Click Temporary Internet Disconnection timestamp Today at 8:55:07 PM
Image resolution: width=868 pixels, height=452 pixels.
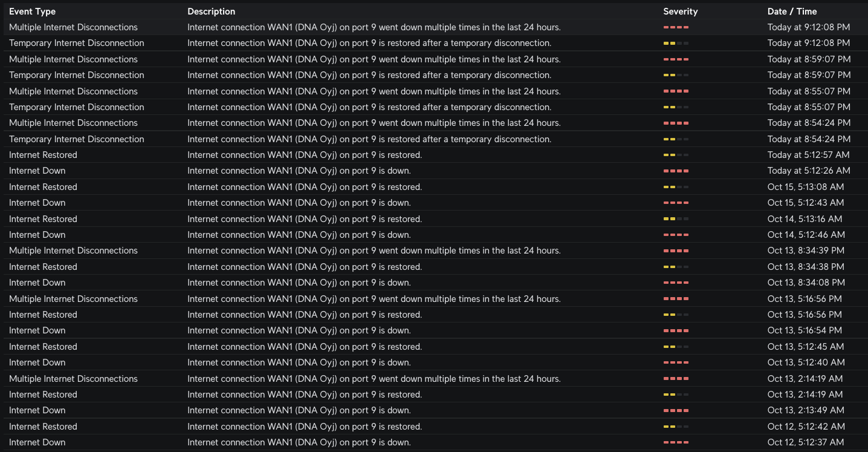pyautogui.click(x=809, y=107)
